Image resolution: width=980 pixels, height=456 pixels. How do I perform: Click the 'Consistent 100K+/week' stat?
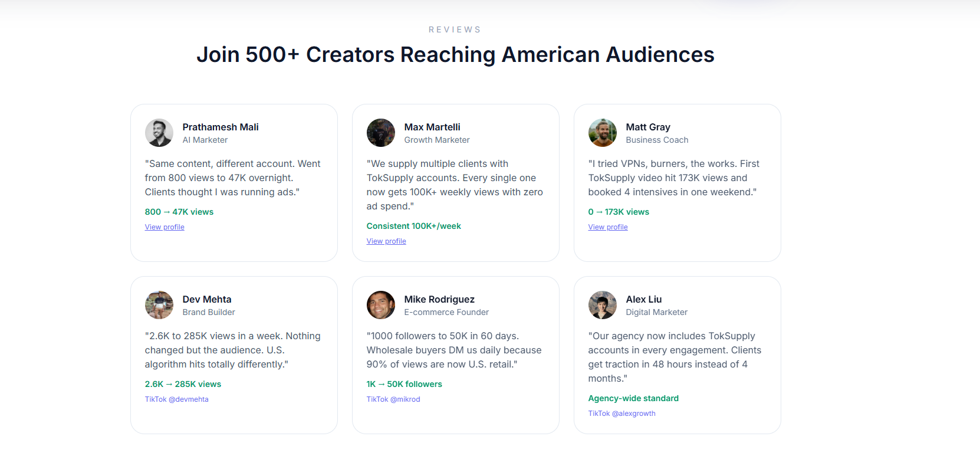click(x=414, y=226)
